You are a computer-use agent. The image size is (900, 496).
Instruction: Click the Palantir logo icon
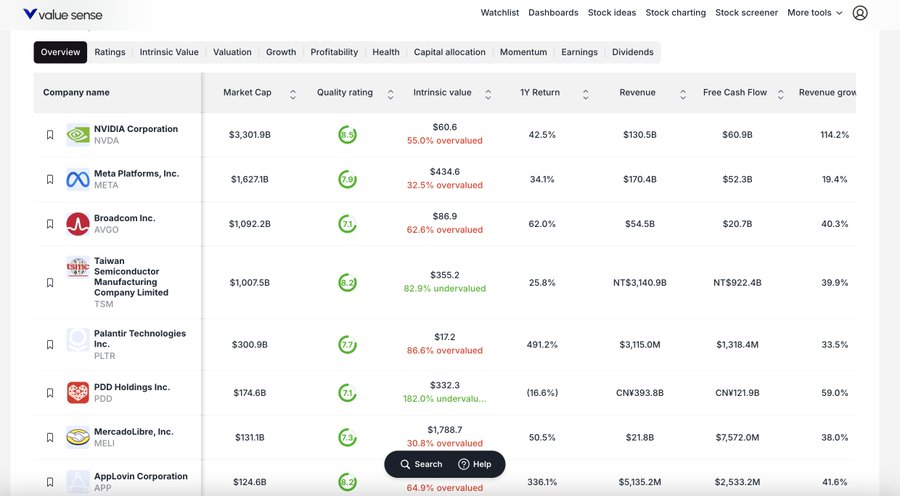pyautogui.click(x=77, y=339)
